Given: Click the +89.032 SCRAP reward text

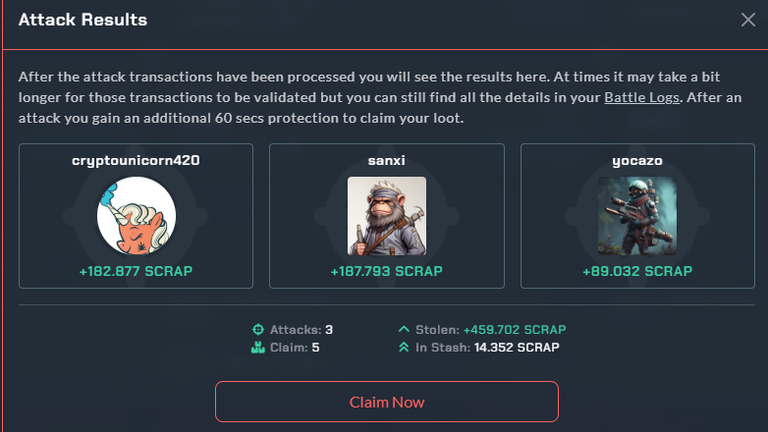Looking at the screenshot, I should (637, 271).
